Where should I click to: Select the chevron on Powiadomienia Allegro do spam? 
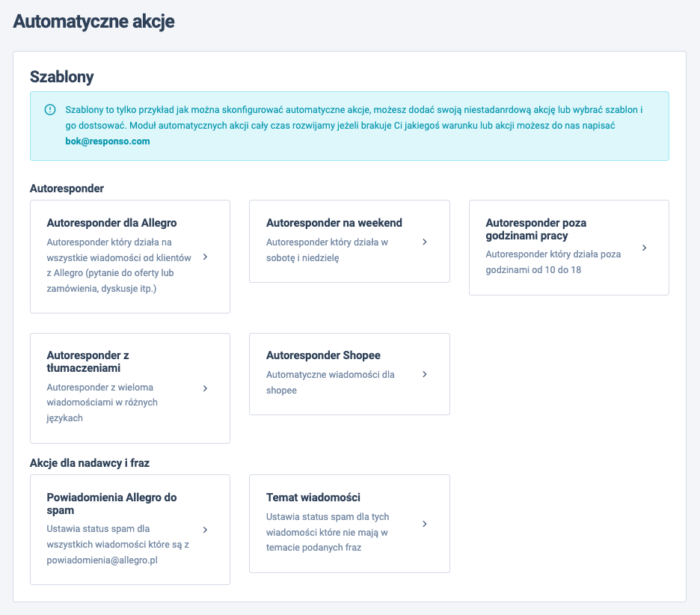coord(205,528)
